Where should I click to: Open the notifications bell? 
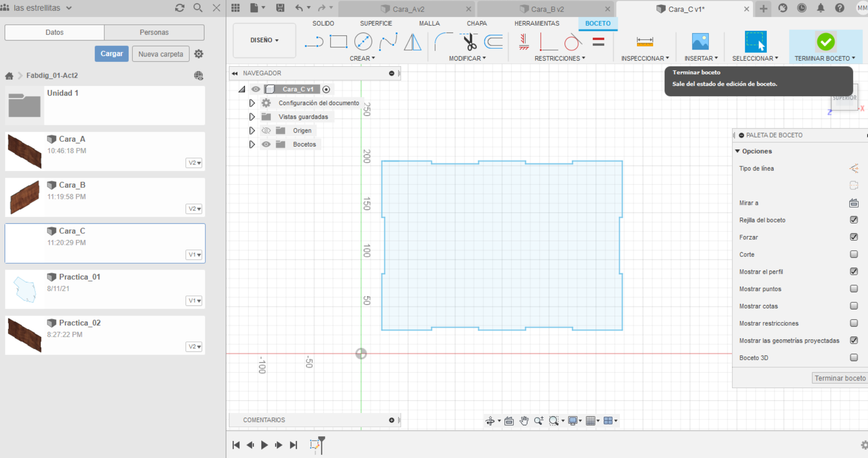821,8
